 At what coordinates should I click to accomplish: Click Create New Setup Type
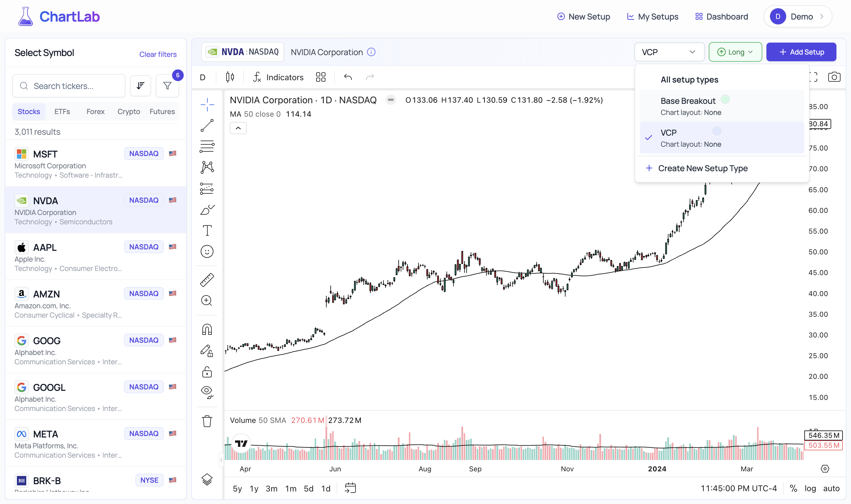click(x=722, y=168)
